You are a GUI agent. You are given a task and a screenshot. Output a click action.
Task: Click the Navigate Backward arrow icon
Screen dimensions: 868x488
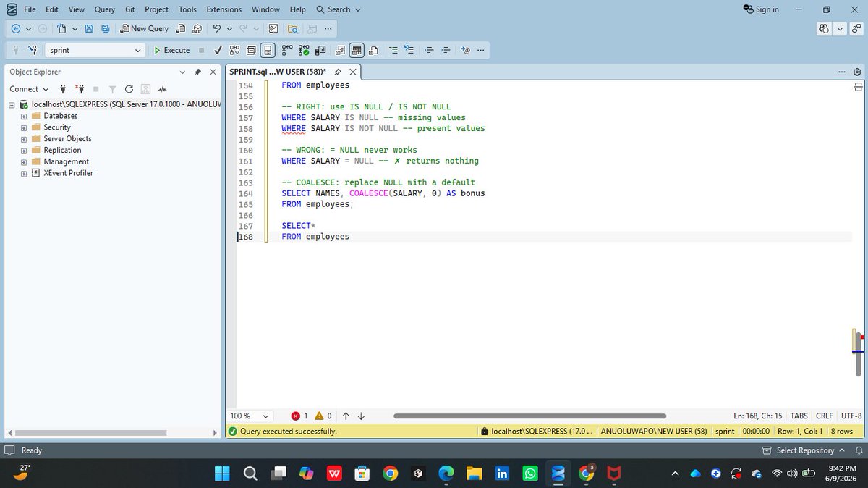16,28
